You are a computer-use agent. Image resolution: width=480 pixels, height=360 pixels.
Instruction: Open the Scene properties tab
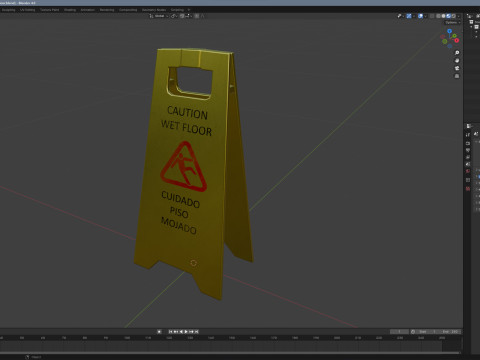[468, 164]
